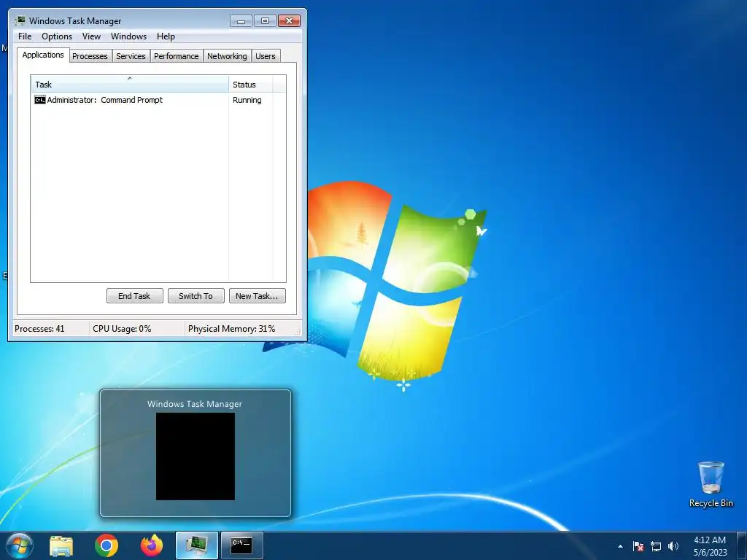The height and width of the screenshot is (560, 747).
Task: Click Physical Memory: 31% status entry
Action: click(231, 329)
